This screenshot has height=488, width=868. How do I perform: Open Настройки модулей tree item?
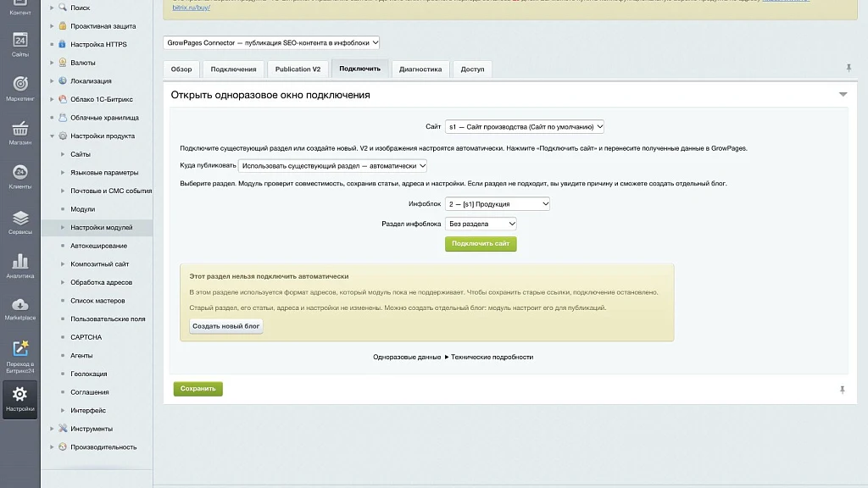point(102,227)
